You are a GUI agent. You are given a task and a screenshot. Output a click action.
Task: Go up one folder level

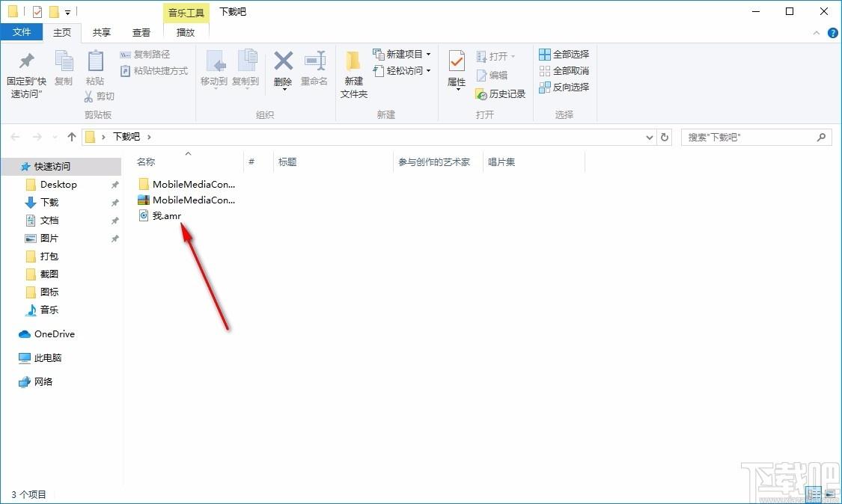71,137
